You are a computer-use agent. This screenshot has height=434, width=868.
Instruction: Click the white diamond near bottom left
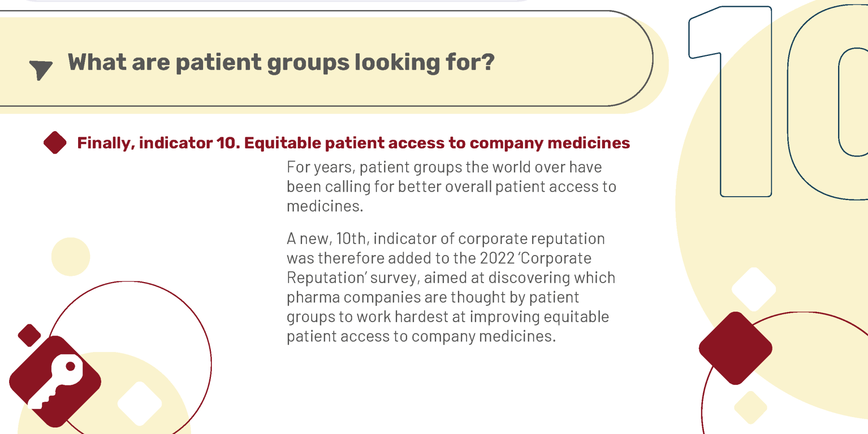(140, 404)
